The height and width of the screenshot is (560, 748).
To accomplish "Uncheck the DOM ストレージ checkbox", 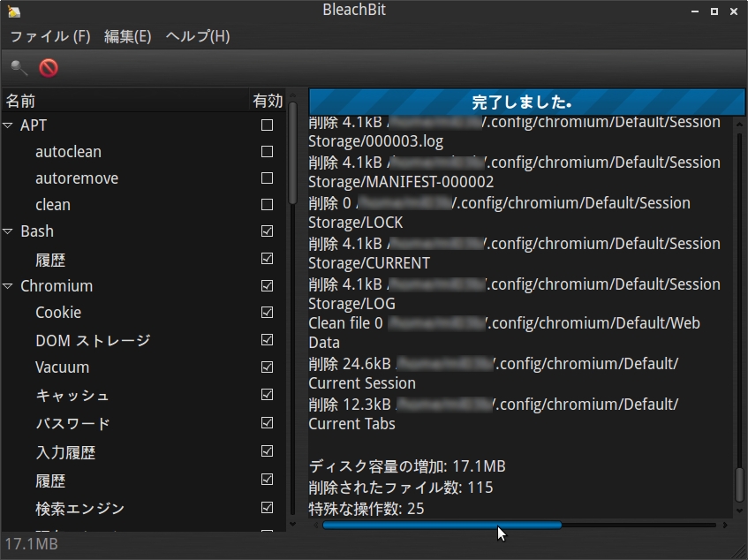I will coord(267,340).
